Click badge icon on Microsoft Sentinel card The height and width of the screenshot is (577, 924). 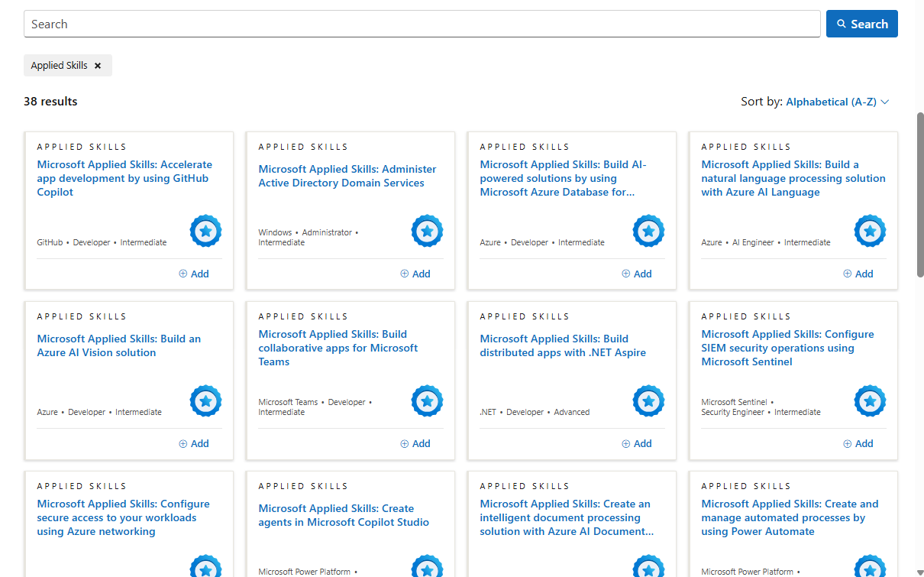pos(870,400)
